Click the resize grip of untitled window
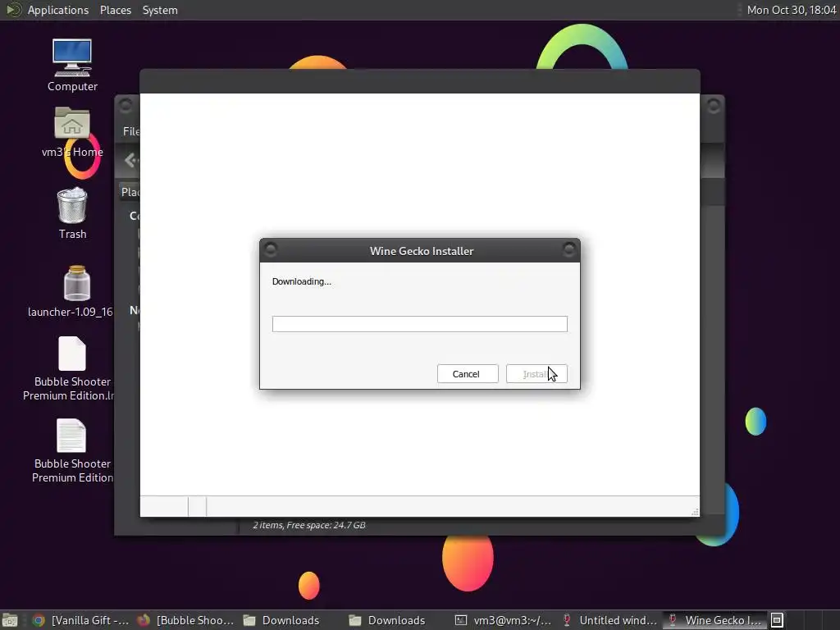 click(x=695, y=512)
